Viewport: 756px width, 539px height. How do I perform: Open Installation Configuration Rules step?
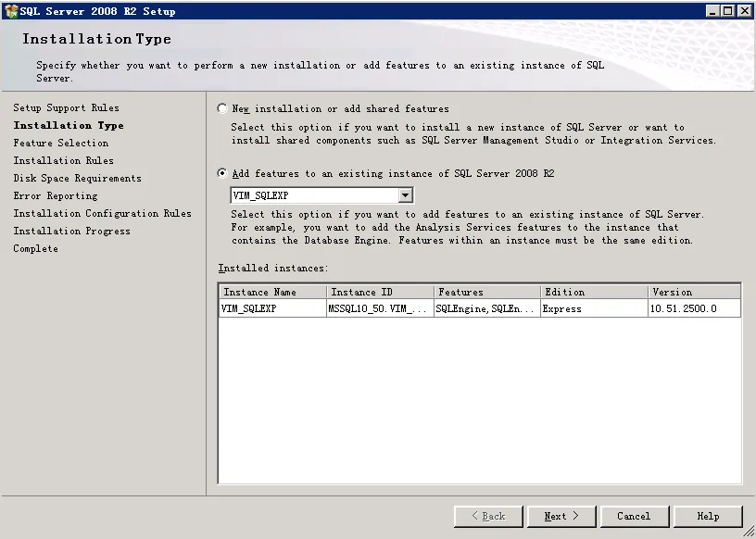[102, 213]
